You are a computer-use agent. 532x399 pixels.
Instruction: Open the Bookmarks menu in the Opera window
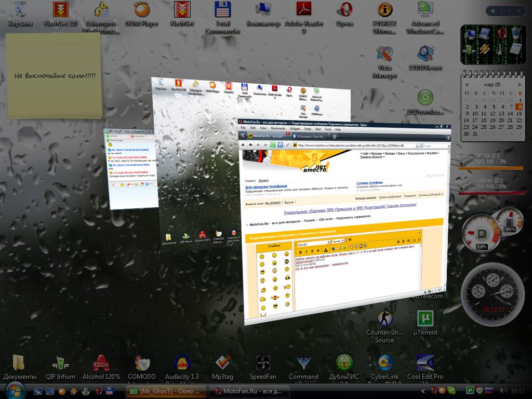click(x=278, y=128)
